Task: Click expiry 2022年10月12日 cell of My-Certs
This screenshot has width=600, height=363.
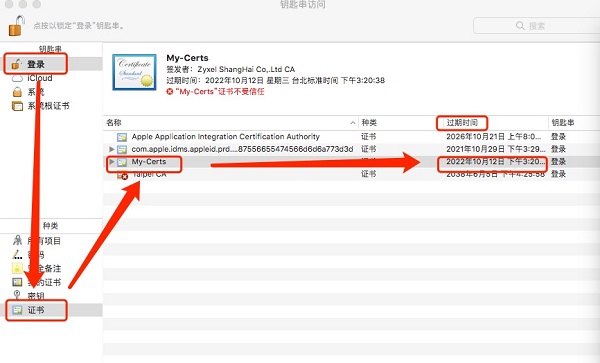Action: click(496, 161)
